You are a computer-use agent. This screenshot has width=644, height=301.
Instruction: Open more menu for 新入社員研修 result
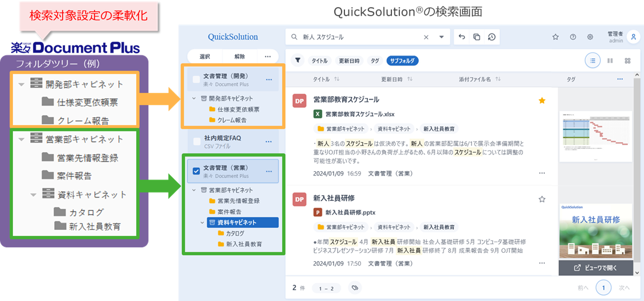pos(542,263)
